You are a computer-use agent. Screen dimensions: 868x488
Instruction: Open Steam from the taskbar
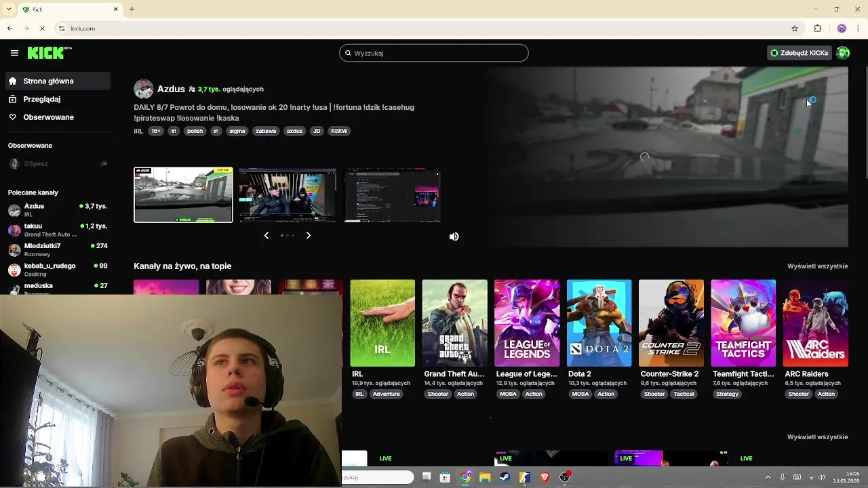tap(505, 477)
